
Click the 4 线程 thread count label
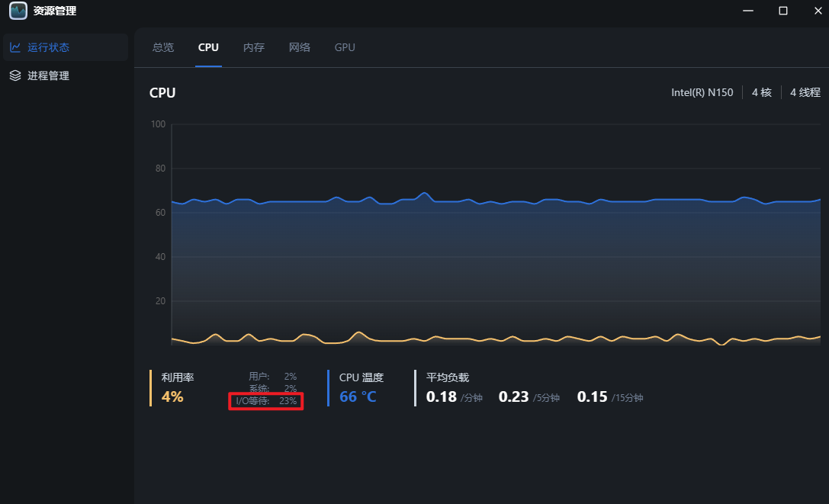click(x=805, y=92)
